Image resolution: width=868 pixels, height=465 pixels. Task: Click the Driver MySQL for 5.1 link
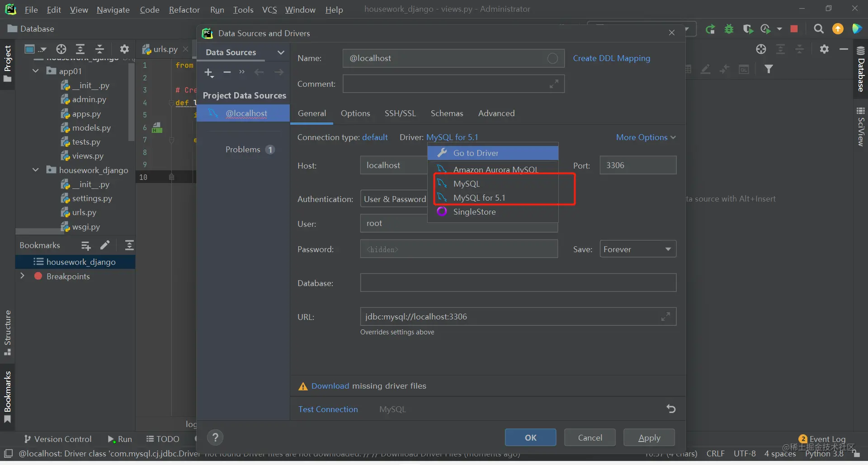[x=452, y=137]
